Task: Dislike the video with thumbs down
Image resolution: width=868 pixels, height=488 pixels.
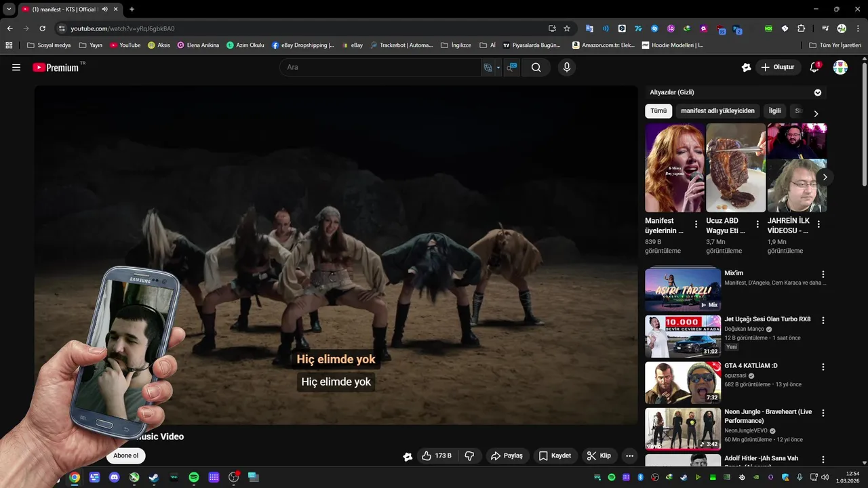Action: point(469,455)
